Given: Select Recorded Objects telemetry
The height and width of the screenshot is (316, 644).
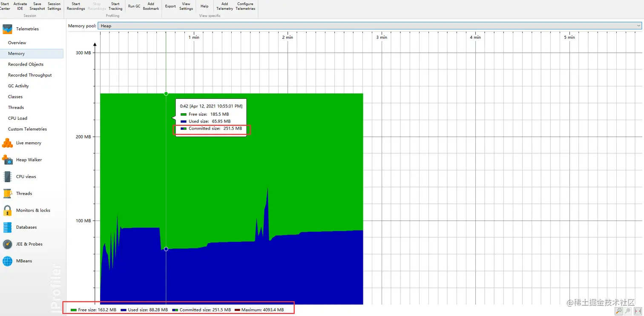Looking at the screenshot, I should [x=26, y=64].
